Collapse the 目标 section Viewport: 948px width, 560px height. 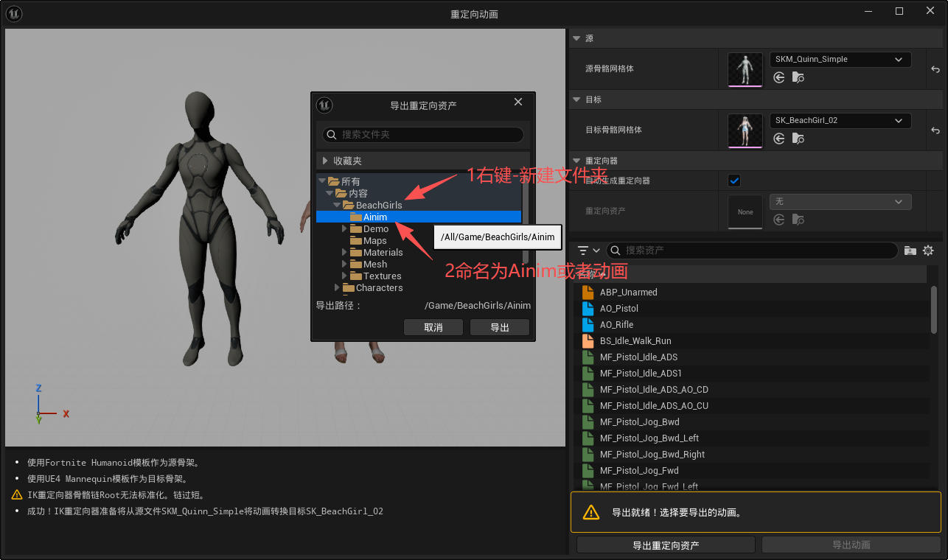point(576,99)
